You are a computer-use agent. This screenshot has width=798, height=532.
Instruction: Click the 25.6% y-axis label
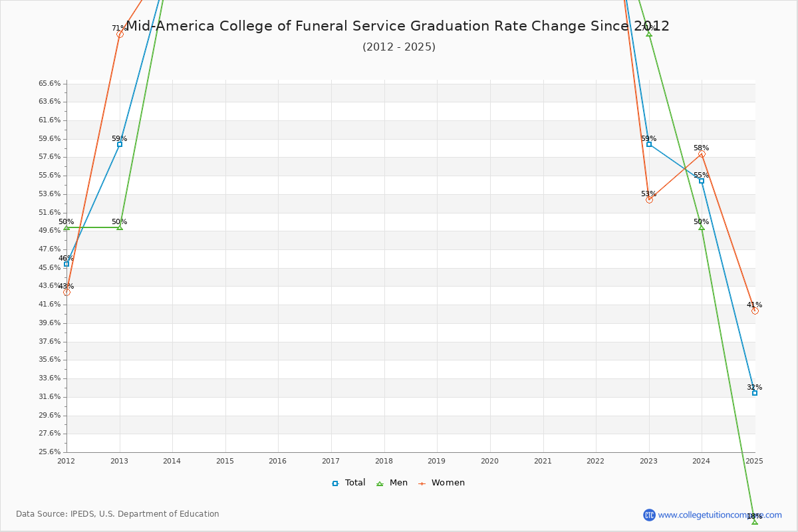pyautogui.click(x=50, y=452)
